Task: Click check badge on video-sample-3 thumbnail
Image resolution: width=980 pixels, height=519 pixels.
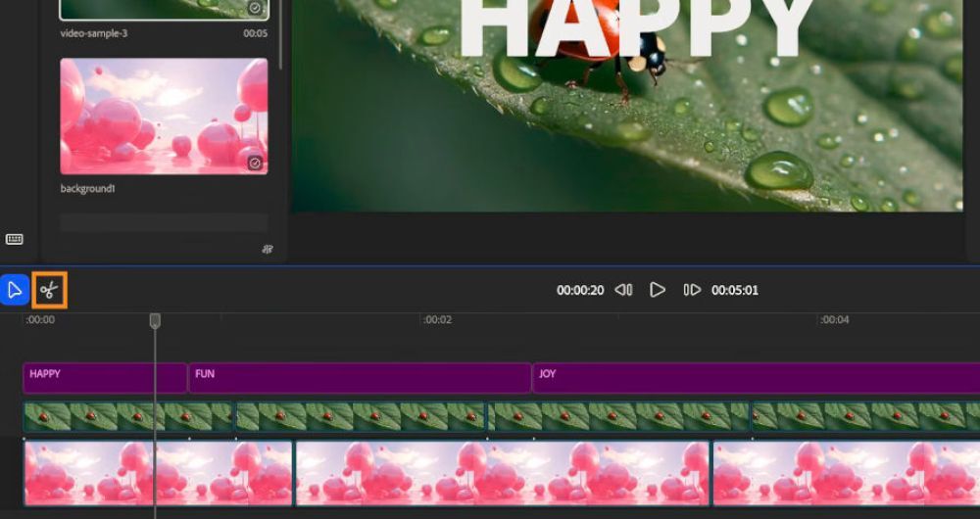Action: tap(255, 8)
